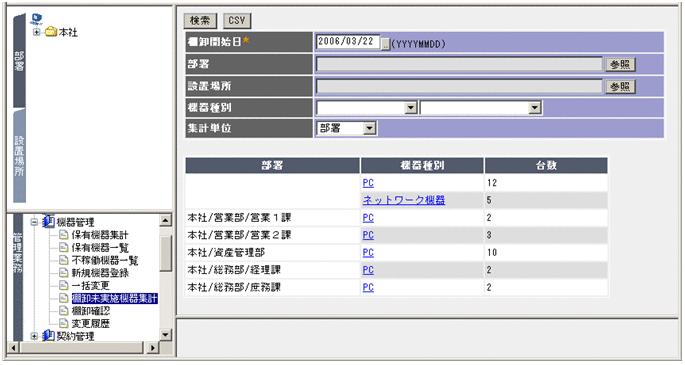Viewport: 685px width, 365px height.
Task: Open the ネットワーク機器 link
Action: (x=404, y=200)
